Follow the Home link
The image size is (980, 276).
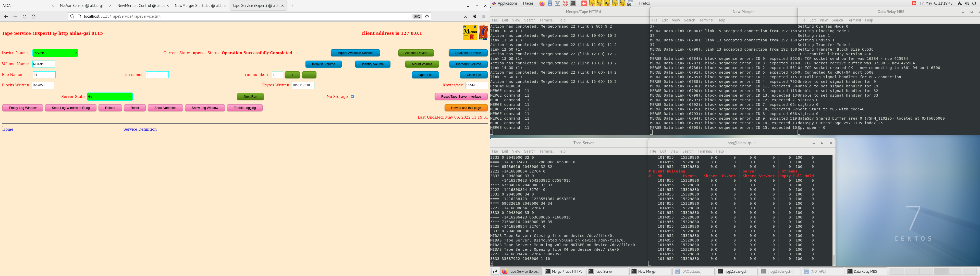(x=8, y=129)
